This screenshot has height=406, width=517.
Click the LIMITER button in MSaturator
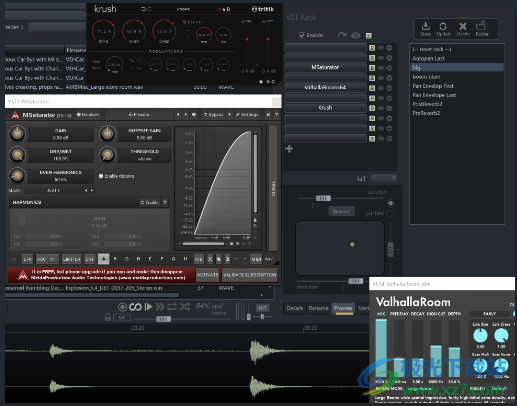click(x=71, y=259)
